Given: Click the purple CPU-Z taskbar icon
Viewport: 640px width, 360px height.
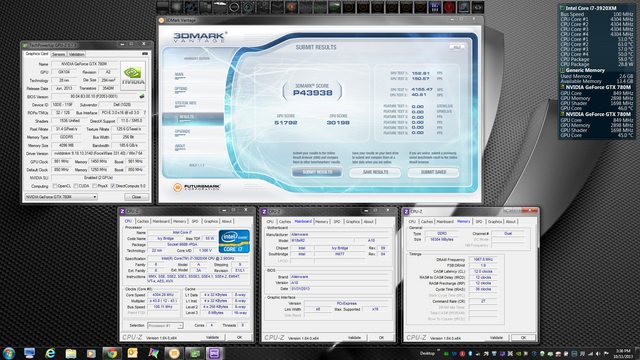Looking at the screenshot, I should pos(214,353).
